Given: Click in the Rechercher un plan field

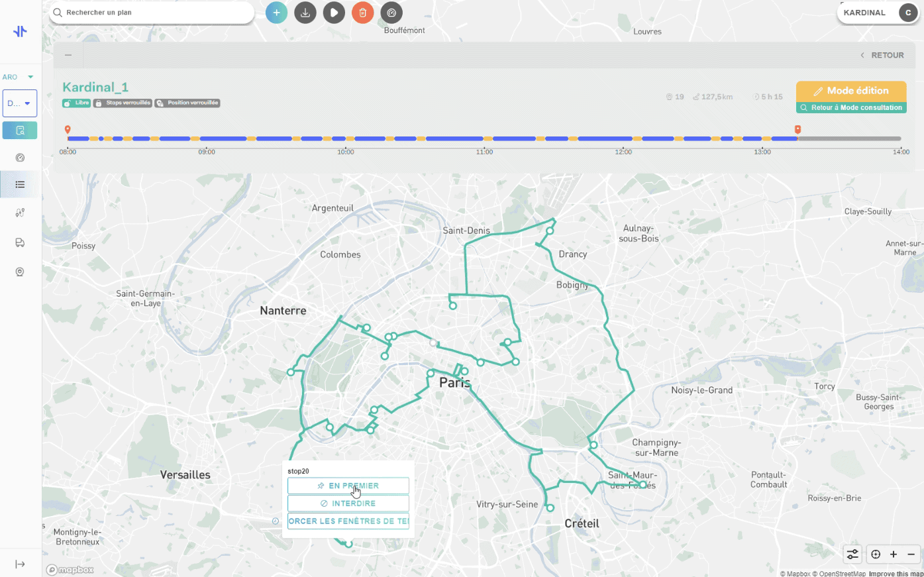Looking at the screenshot, I should 152,13.
